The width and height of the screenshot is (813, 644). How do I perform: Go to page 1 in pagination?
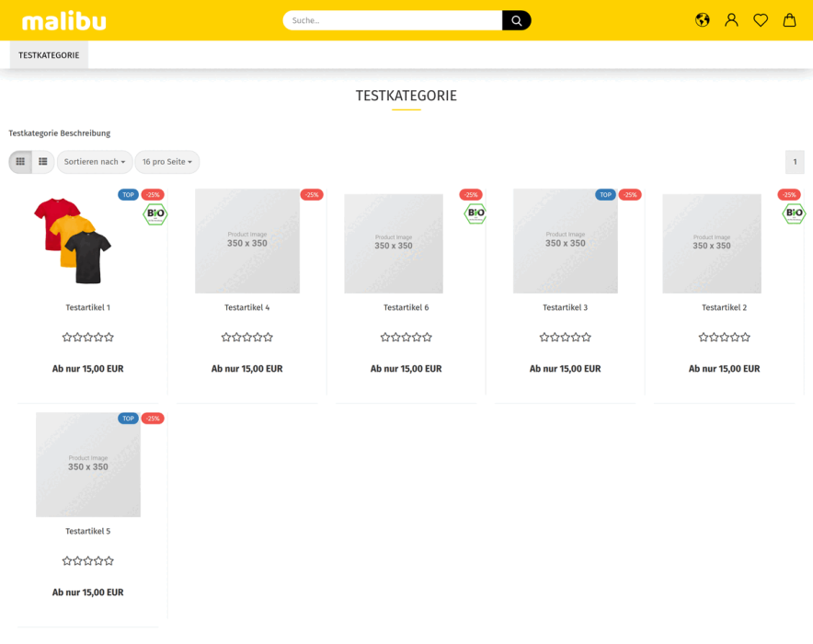(x=795, y=162)
